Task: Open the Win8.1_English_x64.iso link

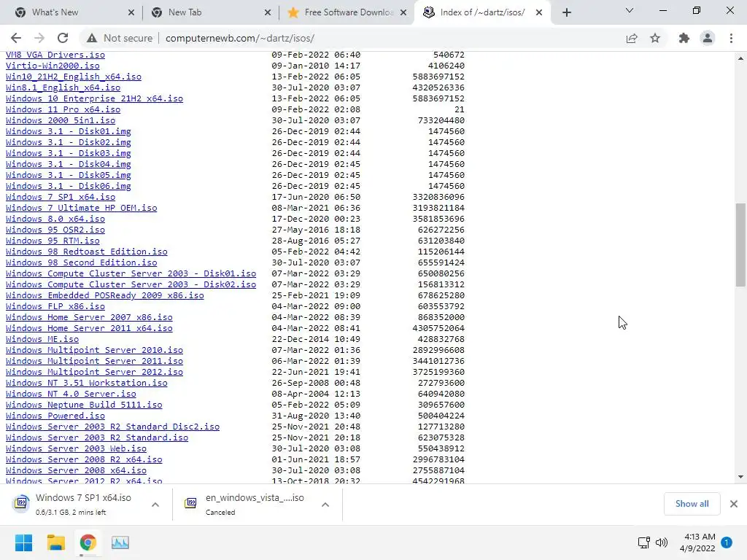Action: 63,87
